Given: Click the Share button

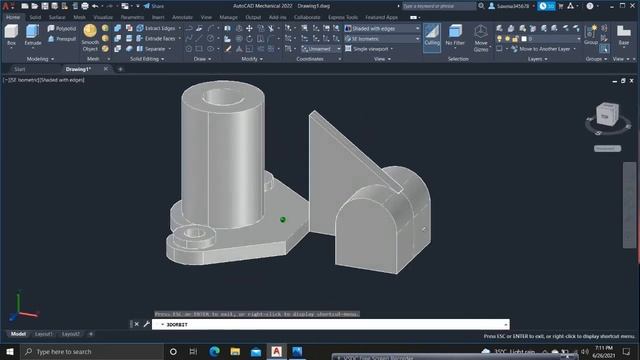Looking at the screenshot, I should (153, 6).
